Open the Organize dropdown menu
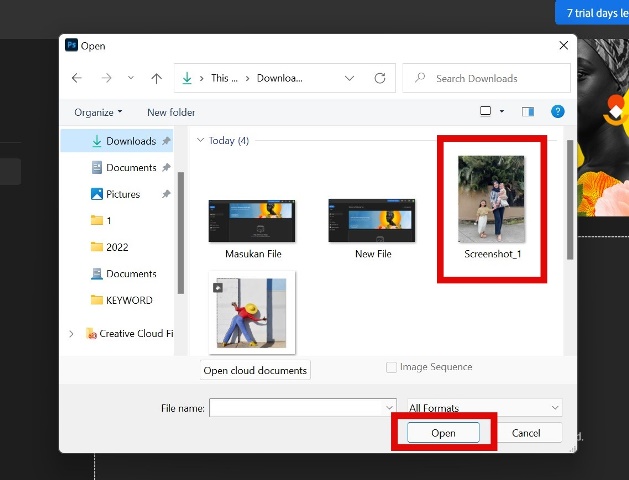 point(98,112)
